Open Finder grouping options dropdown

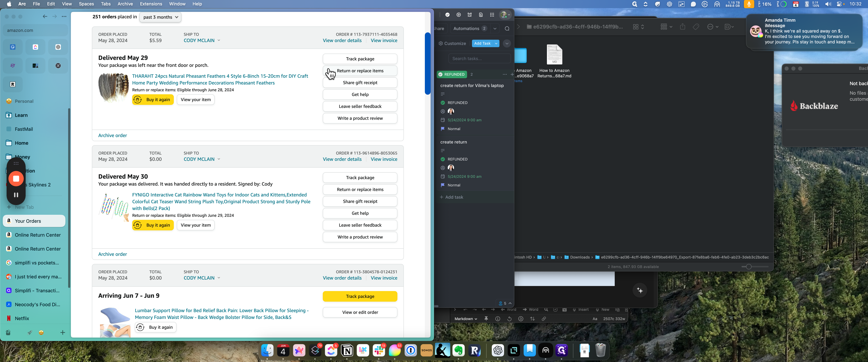tap(666, 27)
